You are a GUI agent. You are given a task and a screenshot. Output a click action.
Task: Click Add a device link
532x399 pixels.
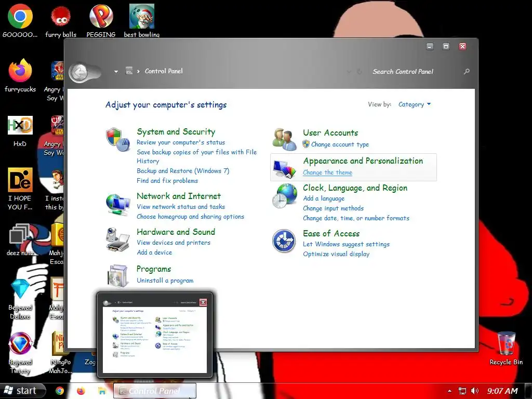tap(154, 252)
